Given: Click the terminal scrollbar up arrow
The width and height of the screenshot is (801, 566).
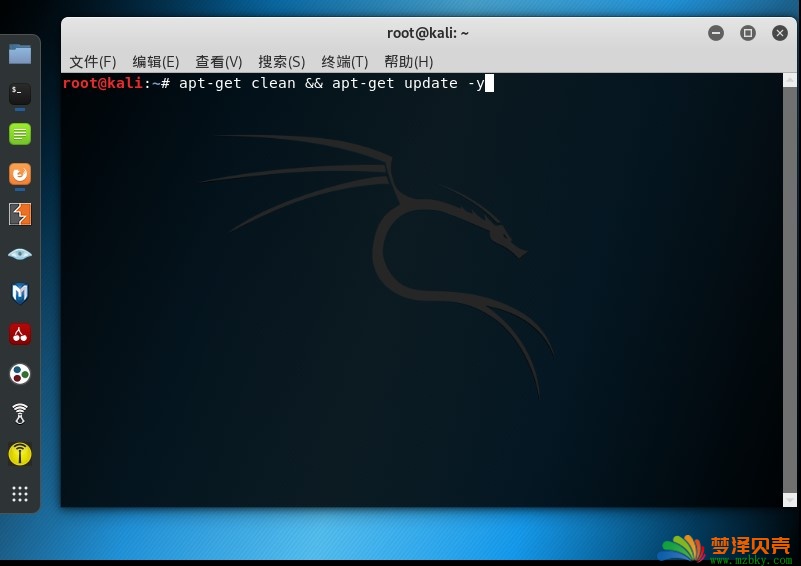Looking at the screenshot, I should [790, 80].
